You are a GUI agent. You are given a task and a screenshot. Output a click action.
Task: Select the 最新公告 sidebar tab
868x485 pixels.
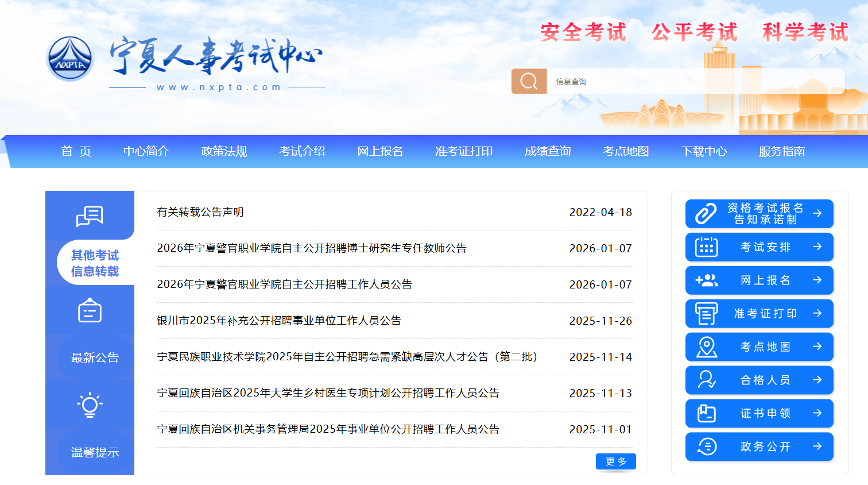pyautogui.click(x=95, y=357)
